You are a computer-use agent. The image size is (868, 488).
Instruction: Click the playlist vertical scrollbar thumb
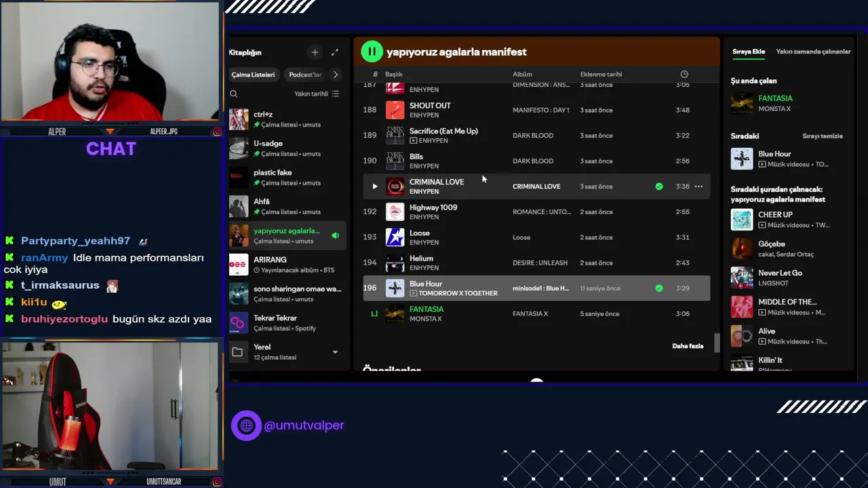tap(717, 344)
